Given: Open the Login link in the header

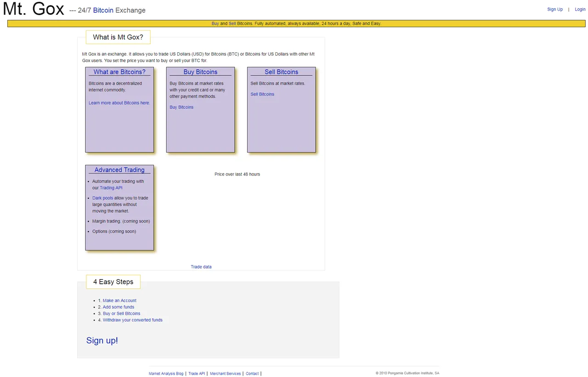Looking at the screenshot, I should [580, 9].
